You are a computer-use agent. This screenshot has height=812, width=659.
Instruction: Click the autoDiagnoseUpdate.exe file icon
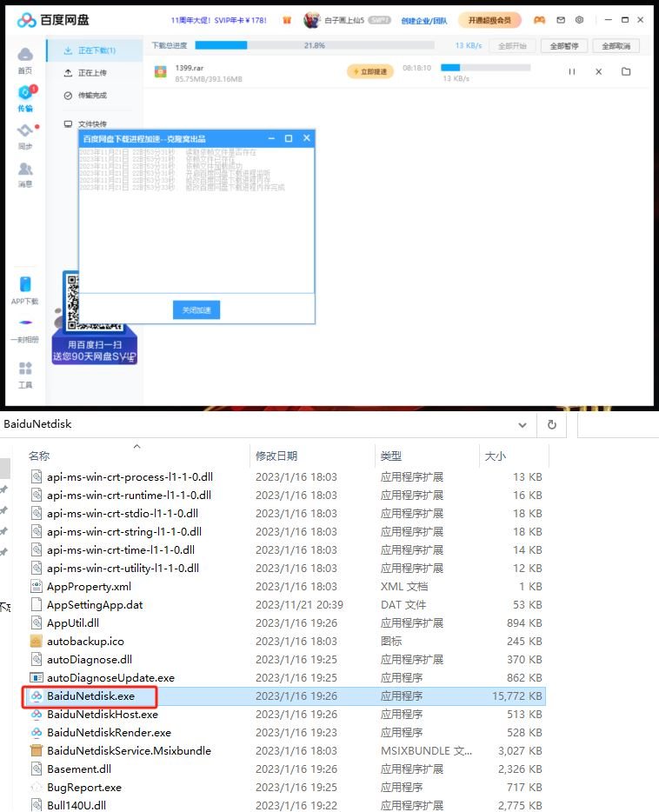click(x=37, y=677)
